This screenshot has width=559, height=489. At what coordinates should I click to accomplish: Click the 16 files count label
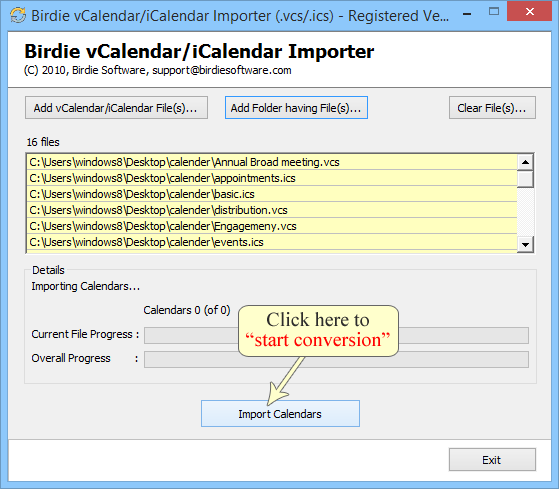tap(43, 142)
